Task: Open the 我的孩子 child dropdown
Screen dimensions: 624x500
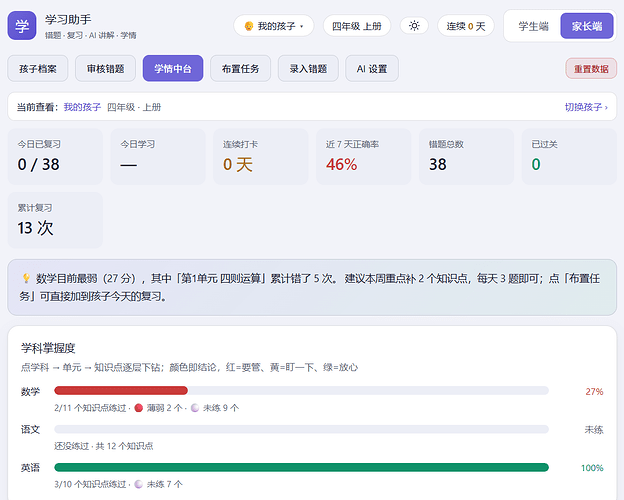Action: coord(274,26)
